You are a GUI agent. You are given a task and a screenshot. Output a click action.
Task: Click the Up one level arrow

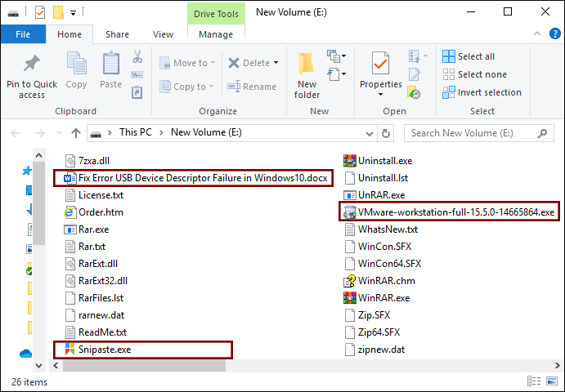coord(76,133)
